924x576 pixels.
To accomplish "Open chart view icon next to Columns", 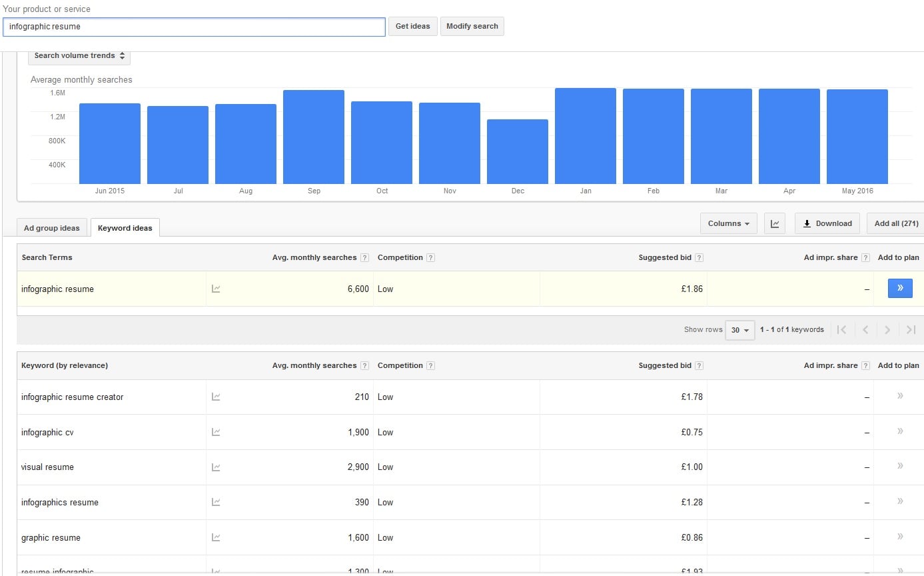I will pos(775,224).
